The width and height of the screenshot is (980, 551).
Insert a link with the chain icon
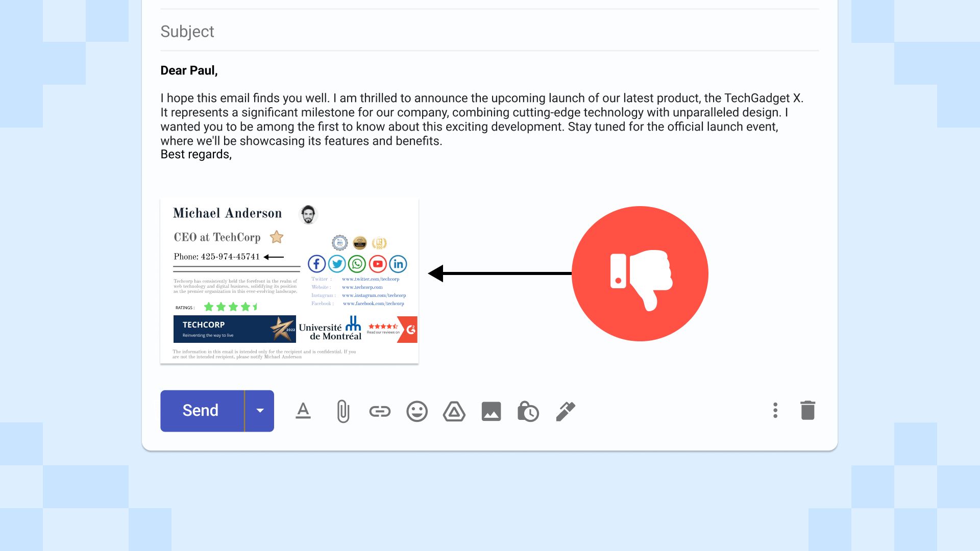(380, 411)
